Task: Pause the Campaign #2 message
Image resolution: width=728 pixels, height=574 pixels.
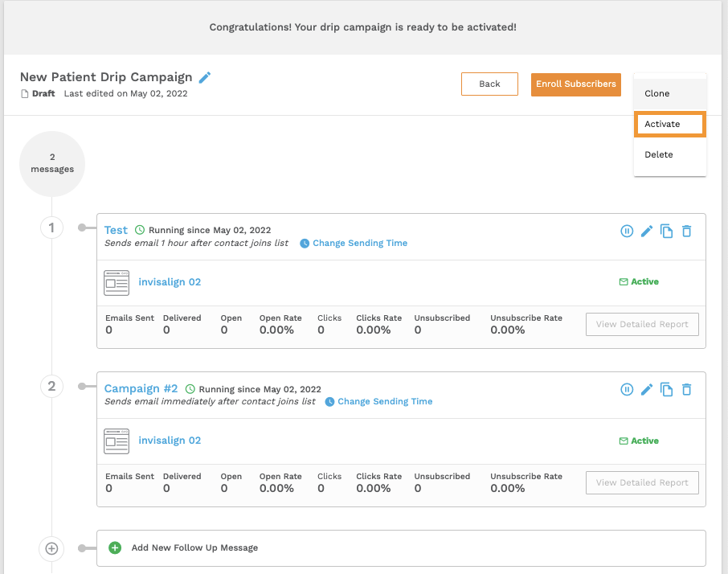Action: click(x=627, y=389)
